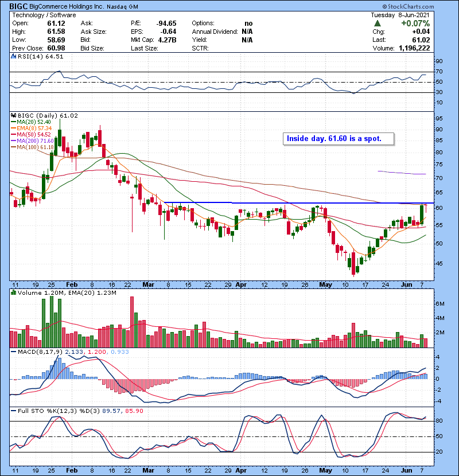459x476 pixels.
Task: Click the Bid Size label
Action: coord(92,48)
